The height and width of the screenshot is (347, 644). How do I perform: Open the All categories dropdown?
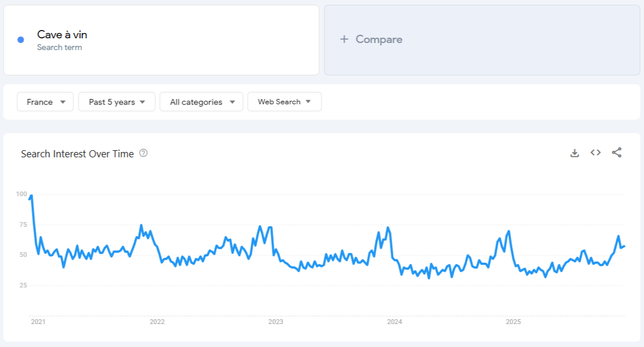pos(201,101)
